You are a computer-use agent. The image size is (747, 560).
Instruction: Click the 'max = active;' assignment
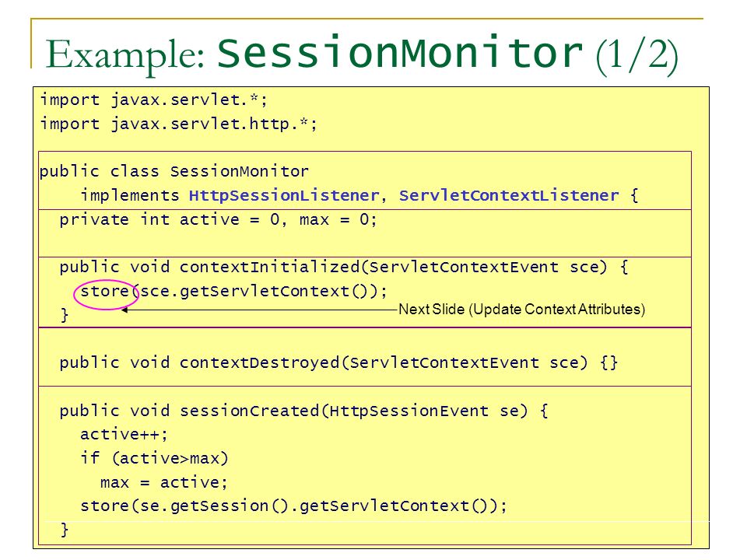click(x=164, y=482)
